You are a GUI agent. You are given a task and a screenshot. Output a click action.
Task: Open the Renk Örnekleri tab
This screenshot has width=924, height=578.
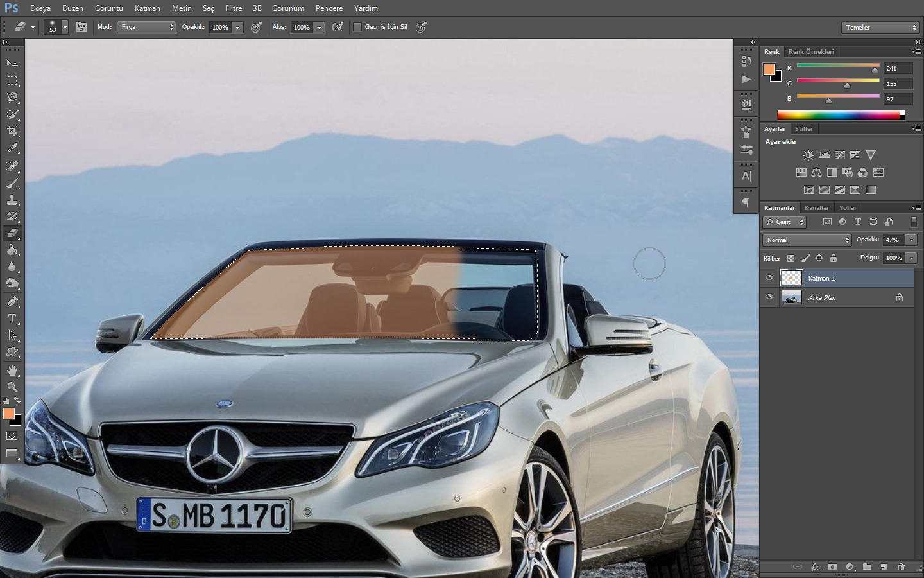(x=811, y=52)
